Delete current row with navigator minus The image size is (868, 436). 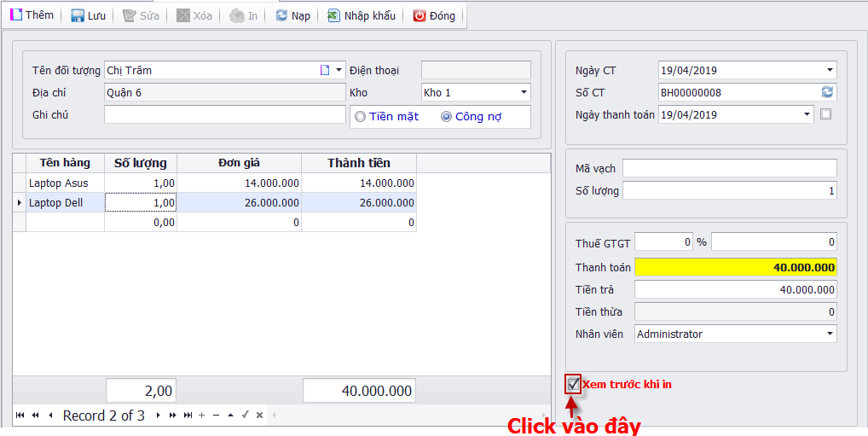[x=217, y=416]
